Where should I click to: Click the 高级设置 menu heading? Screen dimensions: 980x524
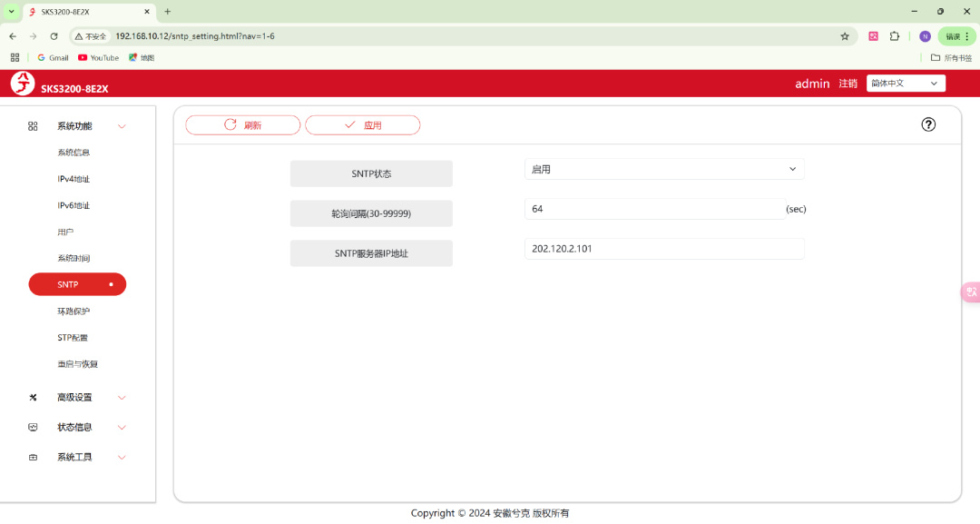(74, 398)
